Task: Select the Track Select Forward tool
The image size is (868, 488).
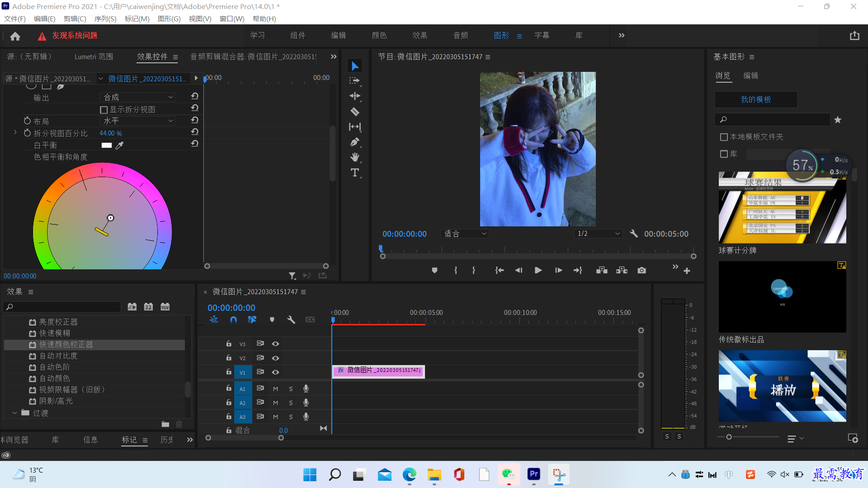Action: click(355, 80)
